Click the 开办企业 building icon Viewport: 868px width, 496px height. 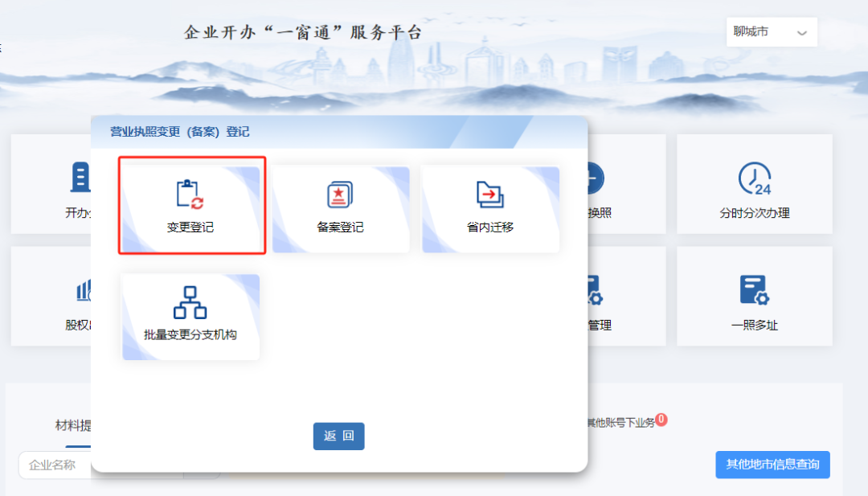[x=80, y=178]
